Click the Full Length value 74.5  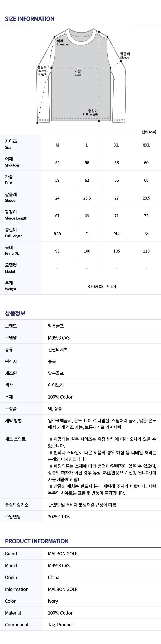click(117, 233)
